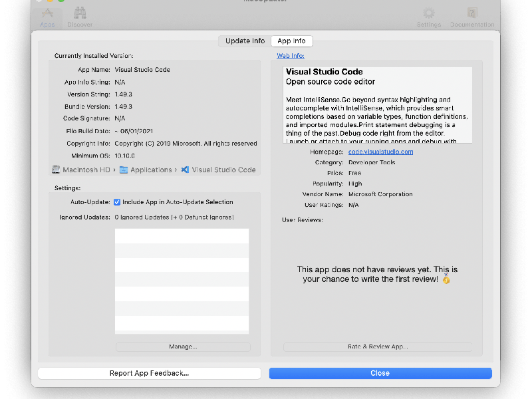The width and height of the screenshot is (532, 399).
Task: Click the Manage... button
Action: point(183,346)
